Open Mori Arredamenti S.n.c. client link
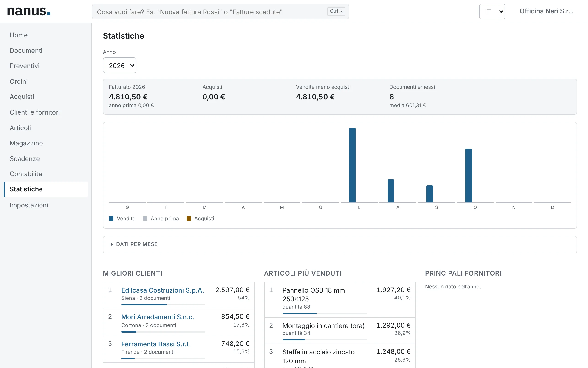Viewport: 588px width, 368px height. (158, 317)
